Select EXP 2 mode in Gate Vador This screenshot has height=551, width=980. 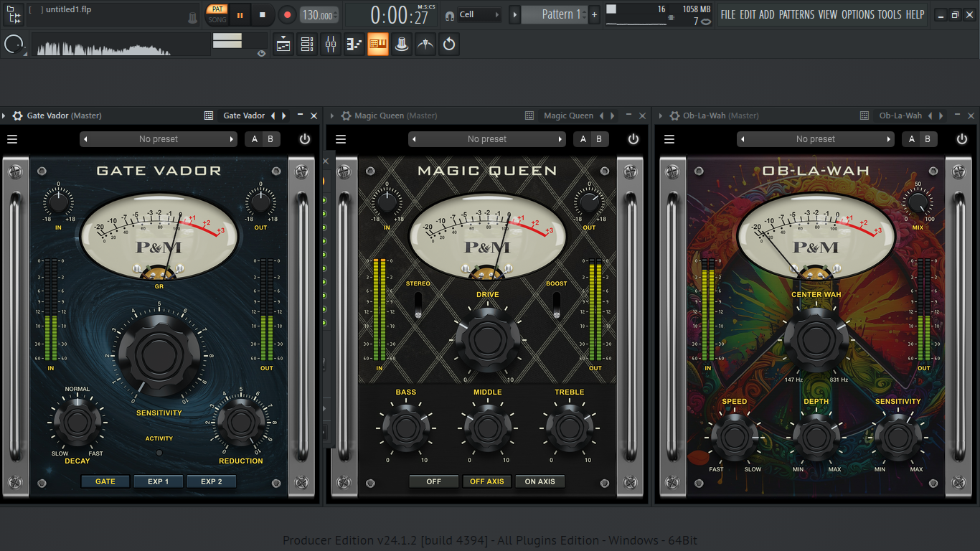(212, 481)
